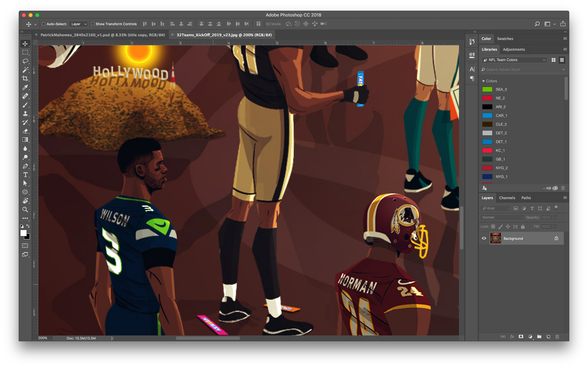Select the KC_1 red swatch
The image size is (588, 368).
[487, 150]
